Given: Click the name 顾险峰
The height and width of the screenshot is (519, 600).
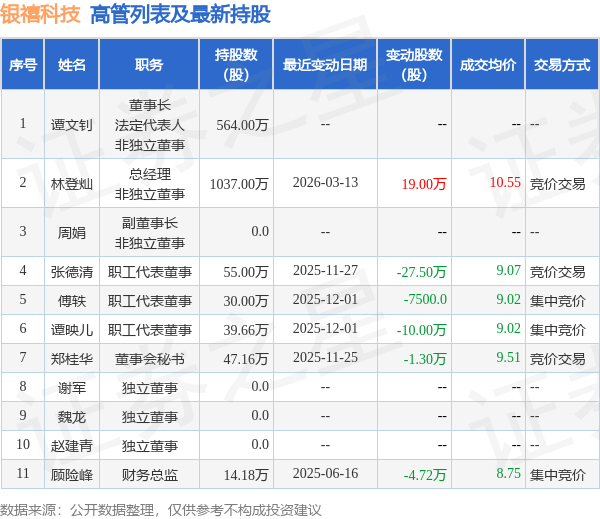Looking at the screenshot, I should tap(72, 475).
